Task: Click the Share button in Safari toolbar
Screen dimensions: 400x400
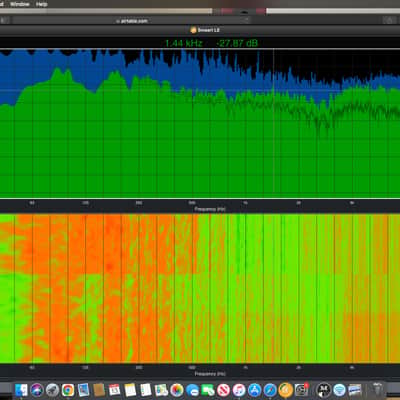Action: [389, 21]
